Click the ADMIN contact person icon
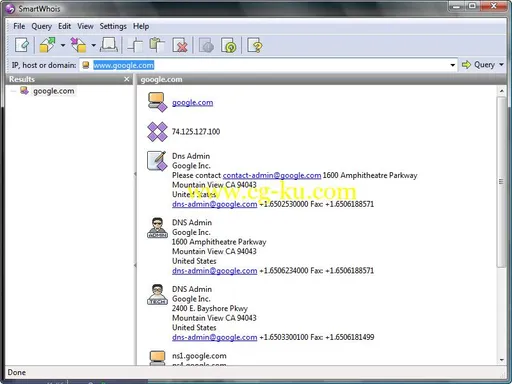This screenshot has height=384, width=512. 157,228
